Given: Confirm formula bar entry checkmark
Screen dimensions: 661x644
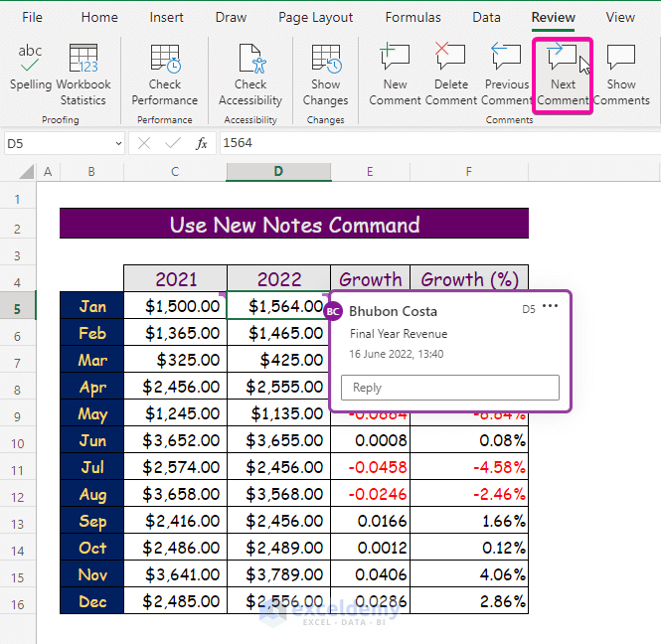Looking at the screenshot, I should (x=172, y=144).
